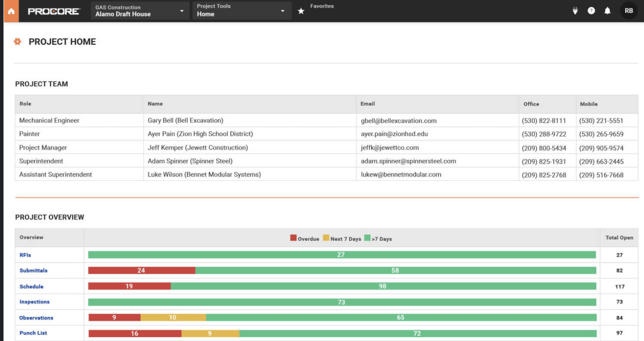
Task: Open the RB user account avatar
Action: click(x=628, y=10)
